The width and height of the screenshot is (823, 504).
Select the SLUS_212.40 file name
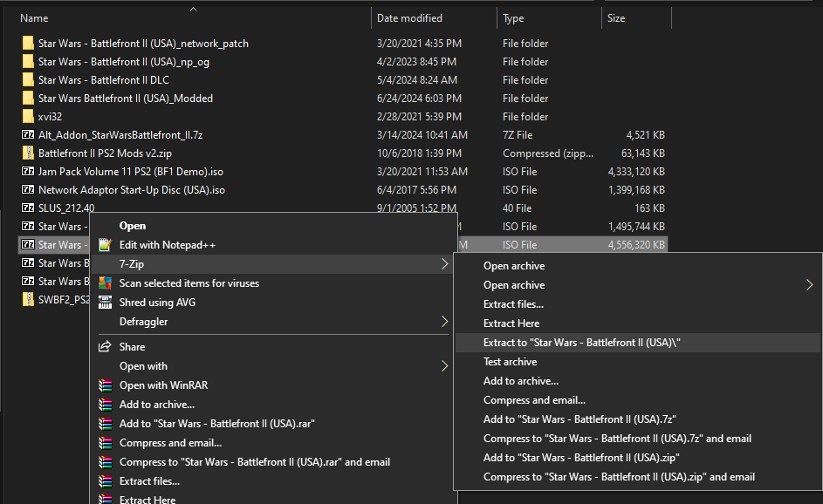[x=66, y=208]
